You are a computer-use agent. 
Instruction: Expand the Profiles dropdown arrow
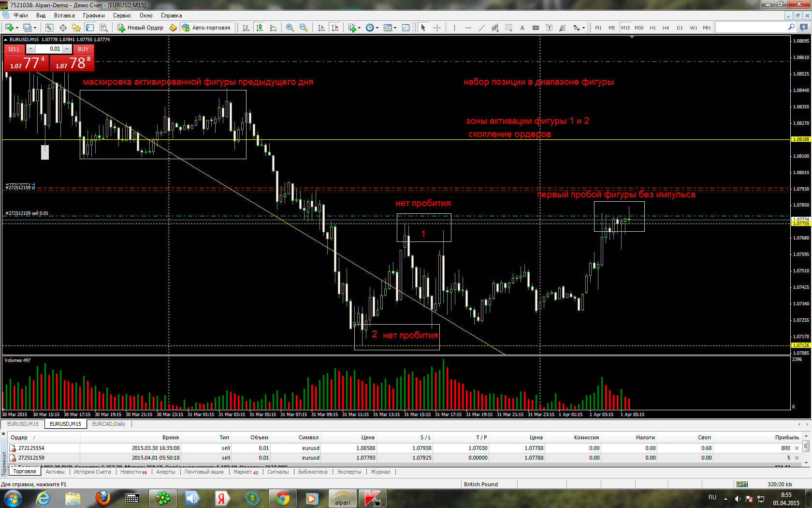tap(35, 28)
